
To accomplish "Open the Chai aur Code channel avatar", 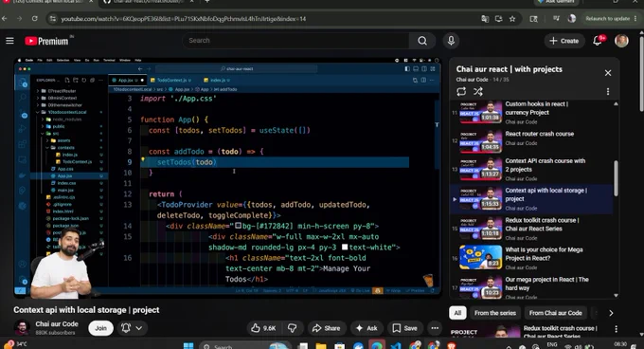I will click(x=22, y=327).
